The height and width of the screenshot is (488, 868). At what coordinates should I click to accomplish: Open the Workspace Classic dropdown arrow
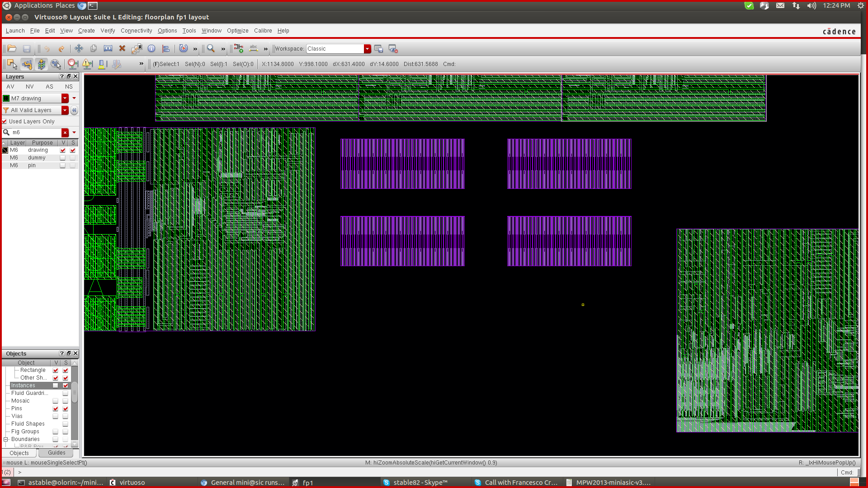(x=367, y=49)
